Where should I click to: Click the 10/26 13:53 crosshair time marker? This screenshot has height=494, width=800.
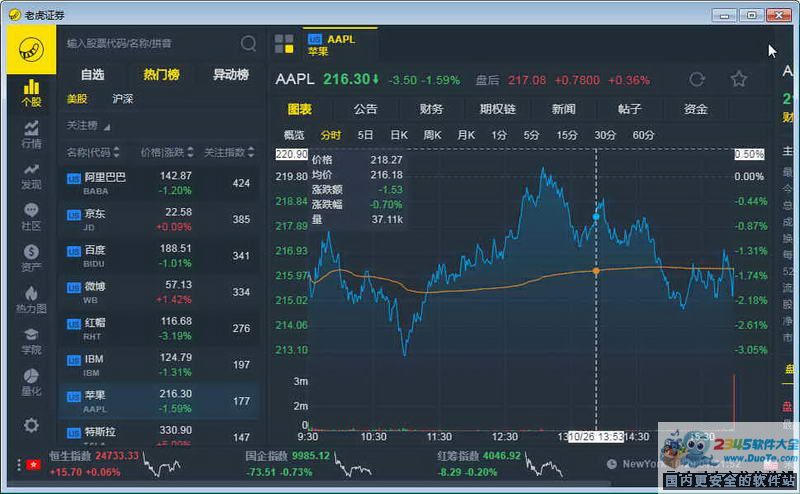[595, 437]
